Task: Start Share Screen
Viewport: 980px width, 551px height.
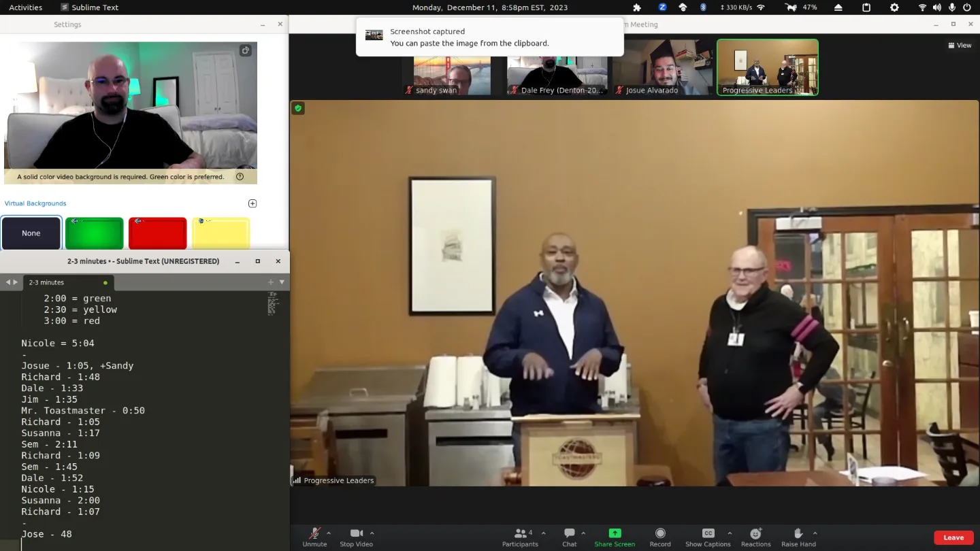Action: [x=615, y=537]
